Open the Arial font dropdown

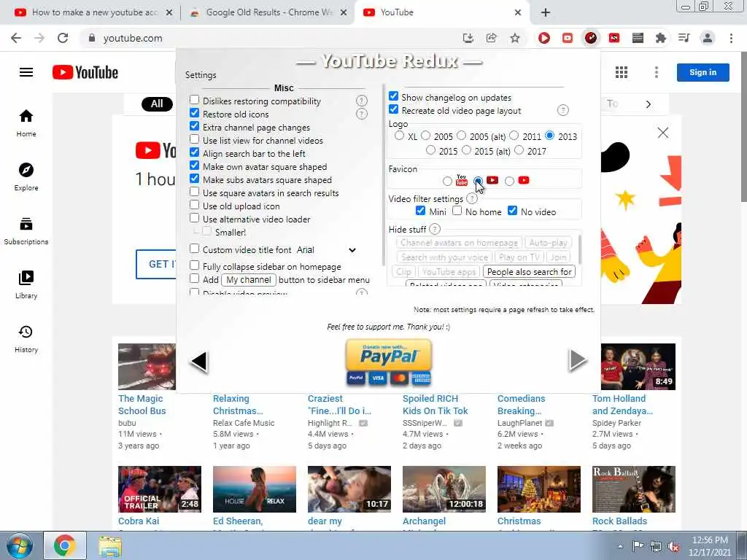[327, 250]
